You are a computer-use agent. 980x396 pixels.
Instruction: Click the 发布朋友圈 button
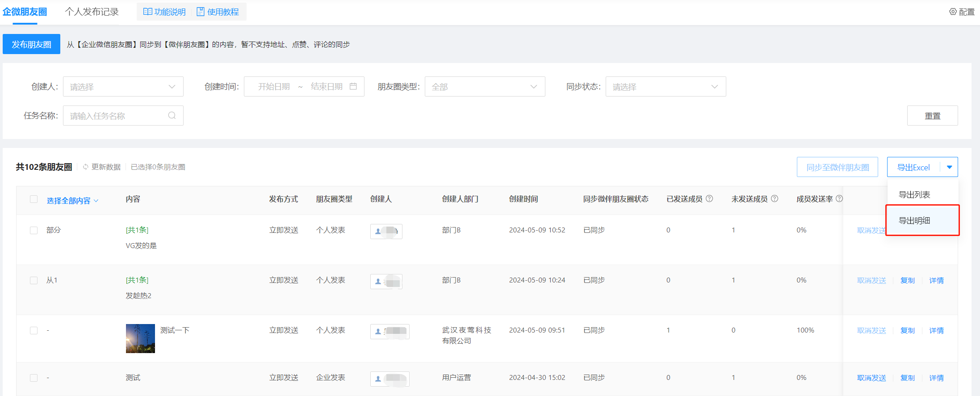point(31,44)
